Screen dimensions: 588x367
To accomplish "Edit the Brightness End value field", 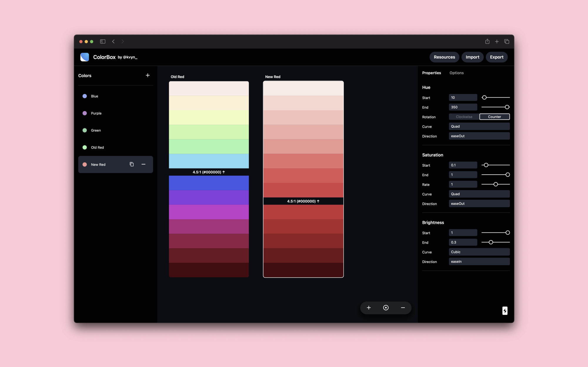I will (x=463, y=242).
